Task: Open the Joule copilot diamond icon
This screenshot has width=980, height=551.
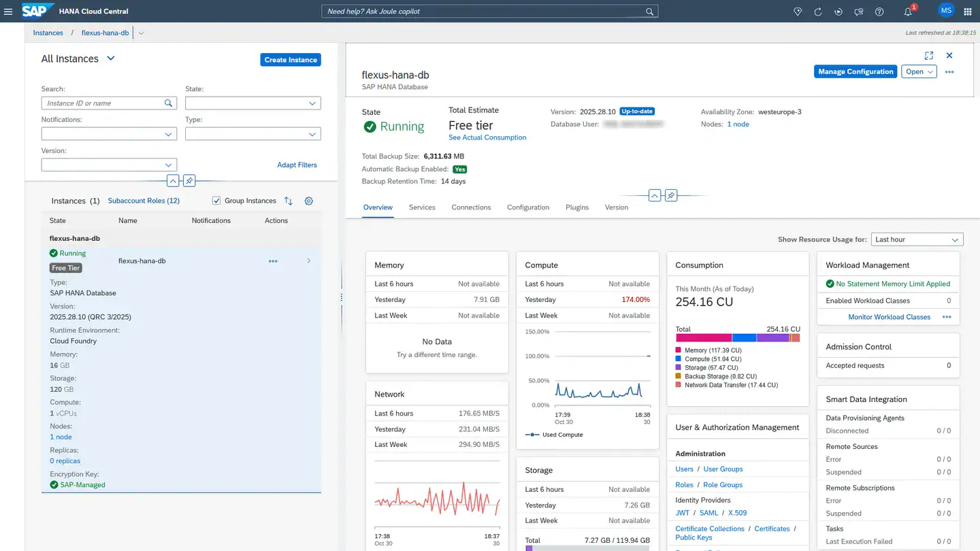Action: [798, 12]
